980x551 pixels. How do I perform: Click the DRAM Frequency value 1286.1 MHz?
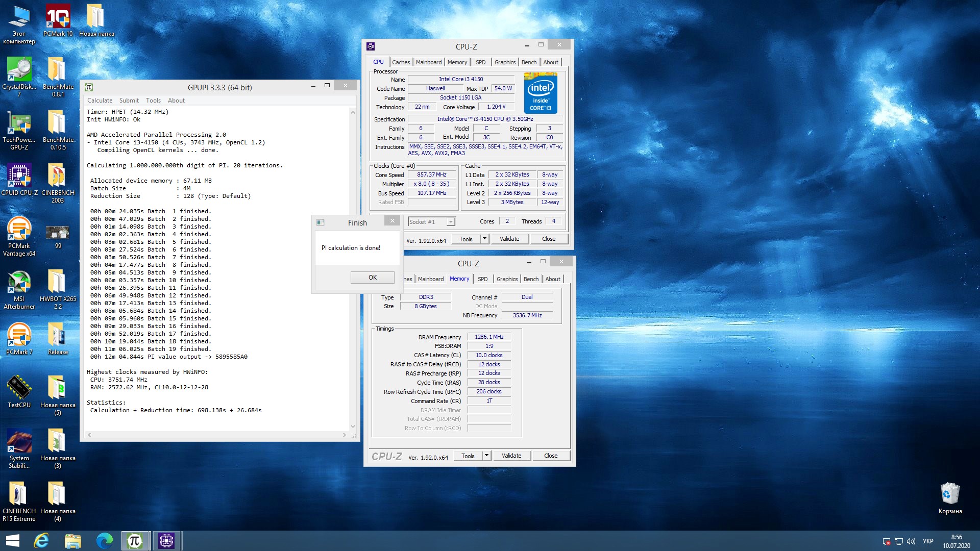(489, 337)
